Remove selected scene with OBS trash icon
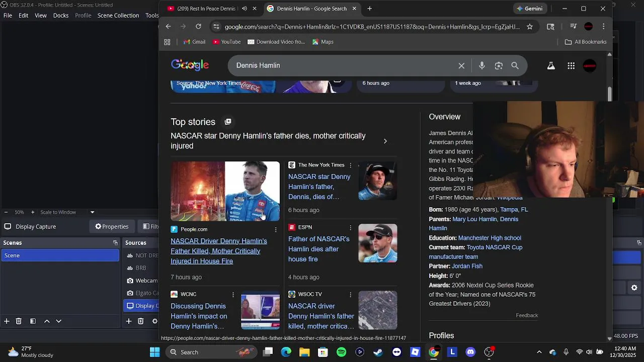 point(19,321)
